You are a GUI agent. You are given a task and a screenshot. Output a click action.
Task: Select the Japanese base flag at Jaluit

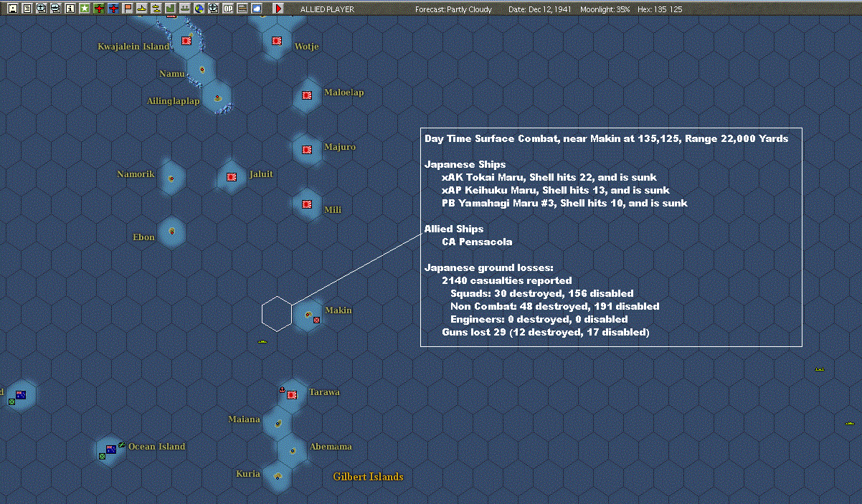coord(232,177)
